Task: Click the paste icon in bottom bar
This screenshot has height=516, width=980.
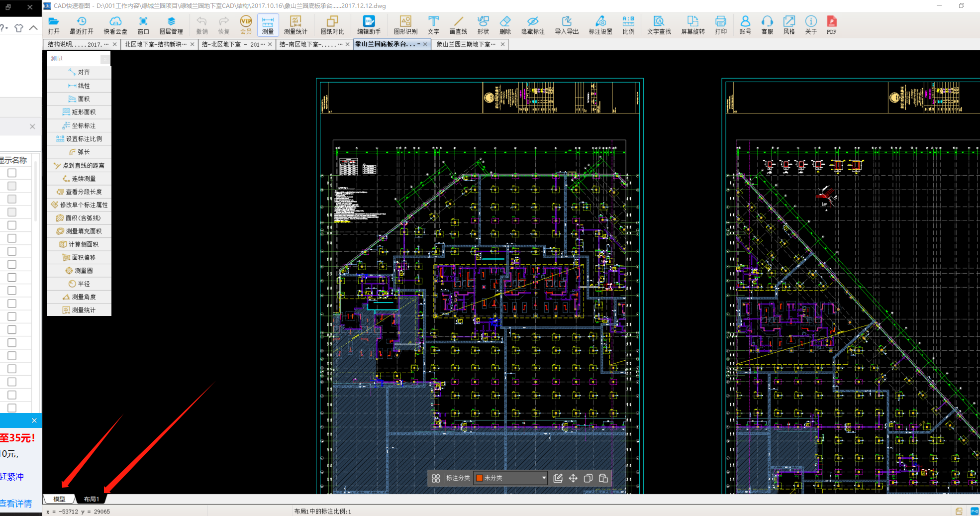Action: point(603,478)
